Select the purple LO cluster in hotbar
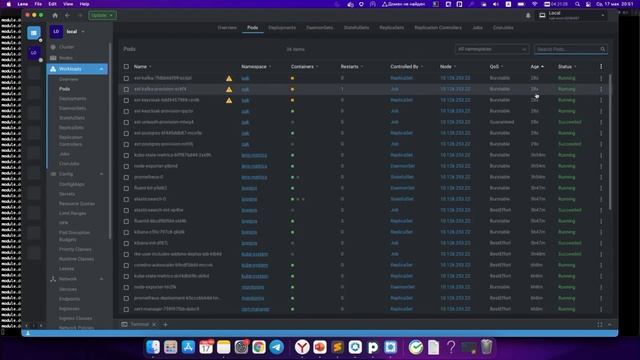Screen dimensions: 640x360 (x=34, y=53)
